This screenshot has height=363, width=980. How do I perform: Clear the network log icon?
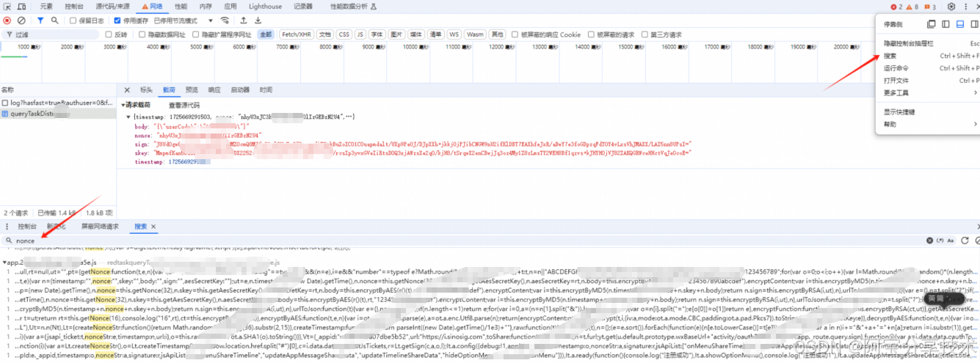tap(21, 21)
